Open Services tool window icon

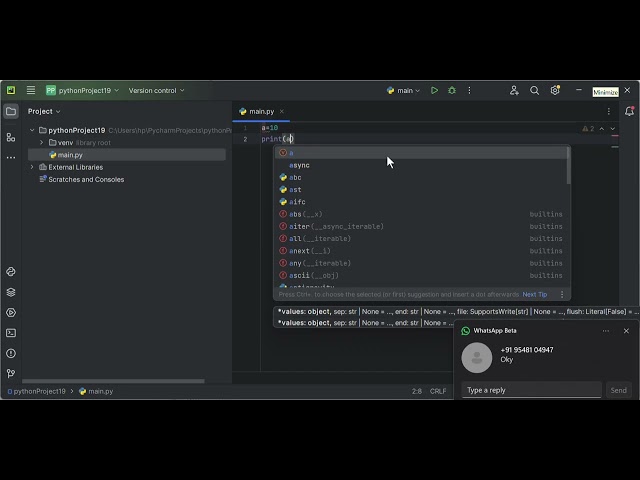pyautogui.click(x=11, y=313)
